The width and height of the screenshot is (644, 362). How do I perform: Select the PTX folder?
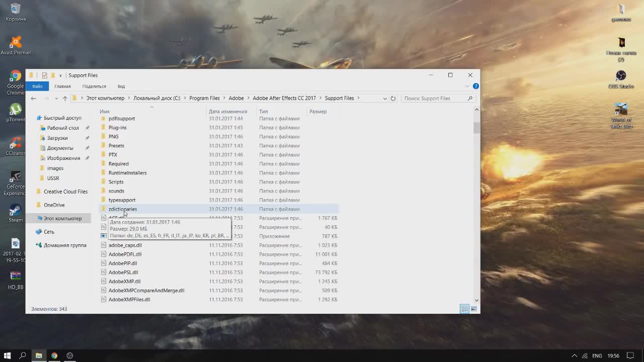point(113,155)
